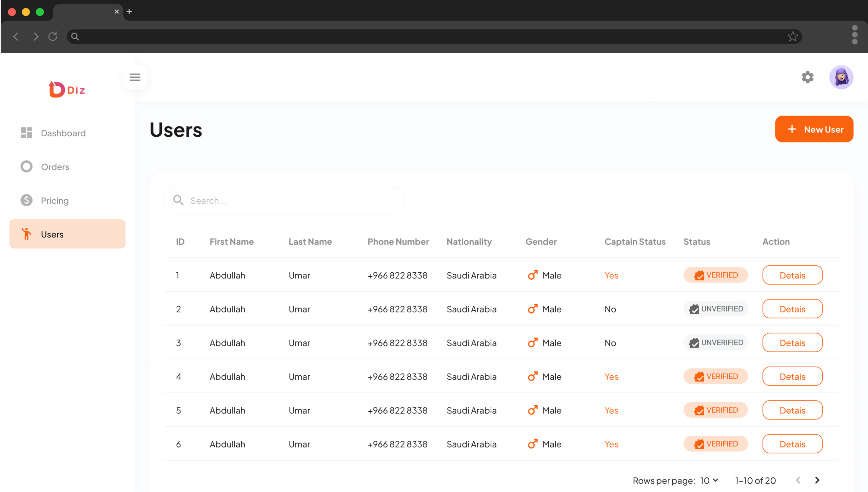Open the settings gear in the top bar
This screenshot has width=868, height=492.
click(808, 77)
